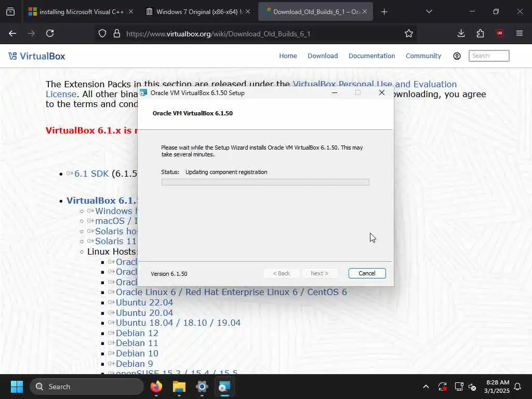Open the Ubuntu 22.04 download link
This screenshot has width=532, height=399.
coord(144,302)
